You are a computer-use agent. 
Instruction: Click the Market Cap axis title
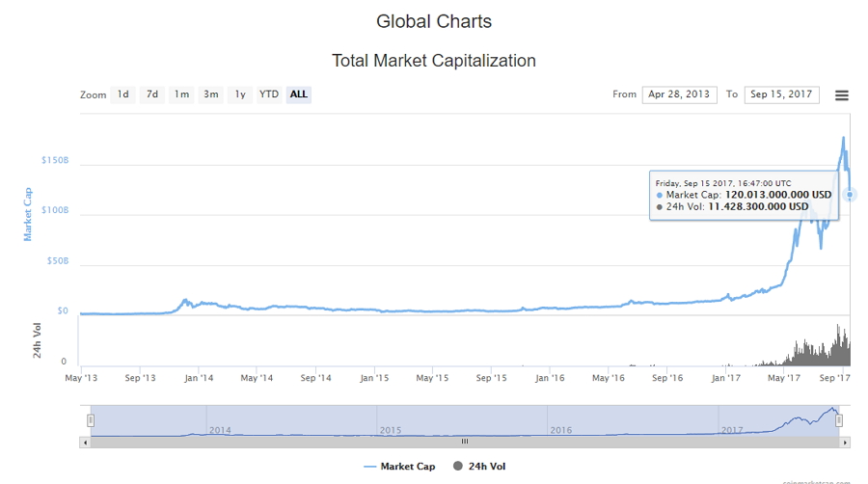tap(28, 215)
